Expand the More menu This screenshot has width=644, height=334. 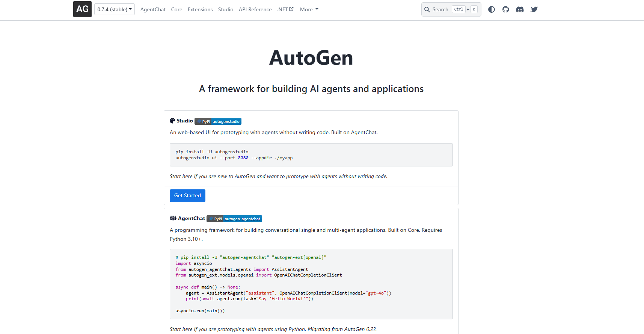[x=309, y=9]
